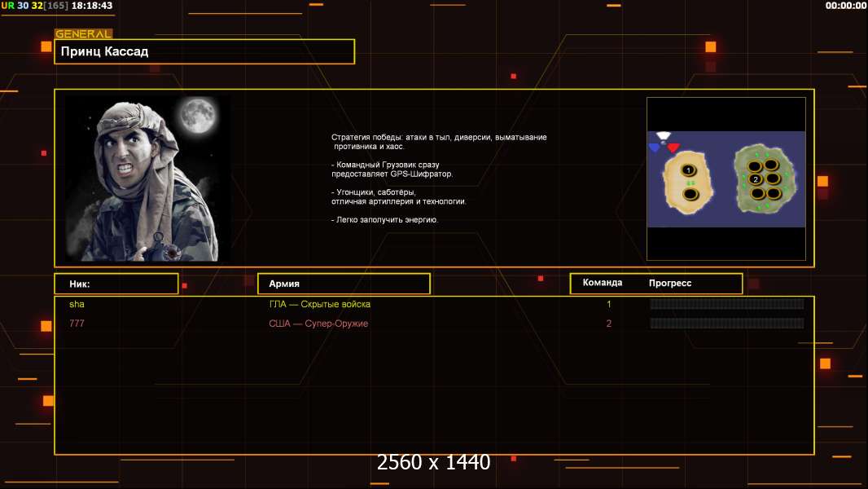Click the Команда column header

[603, 283]
